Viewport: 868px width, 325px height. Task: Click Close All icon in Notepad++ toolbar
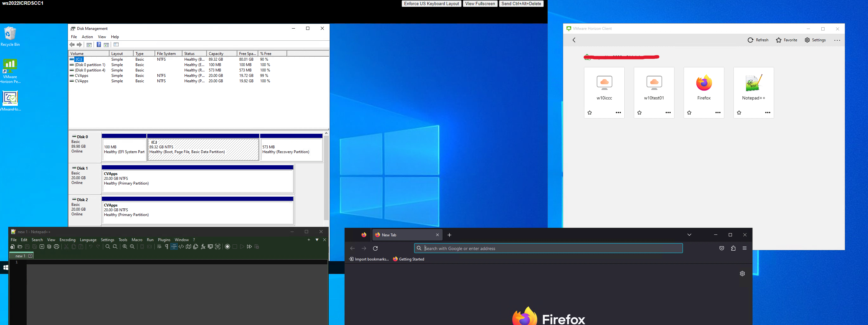coord(49,247)
